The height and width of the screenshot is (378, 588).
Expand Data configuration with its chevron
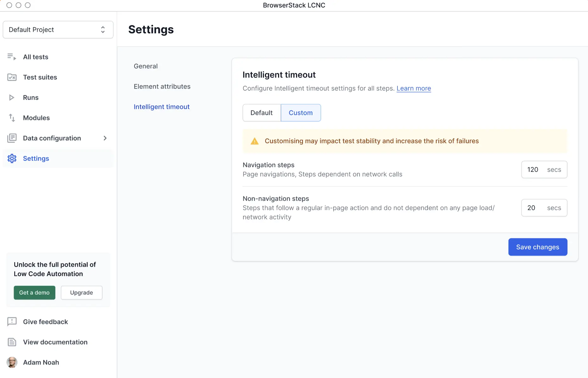tap(105, 138)
